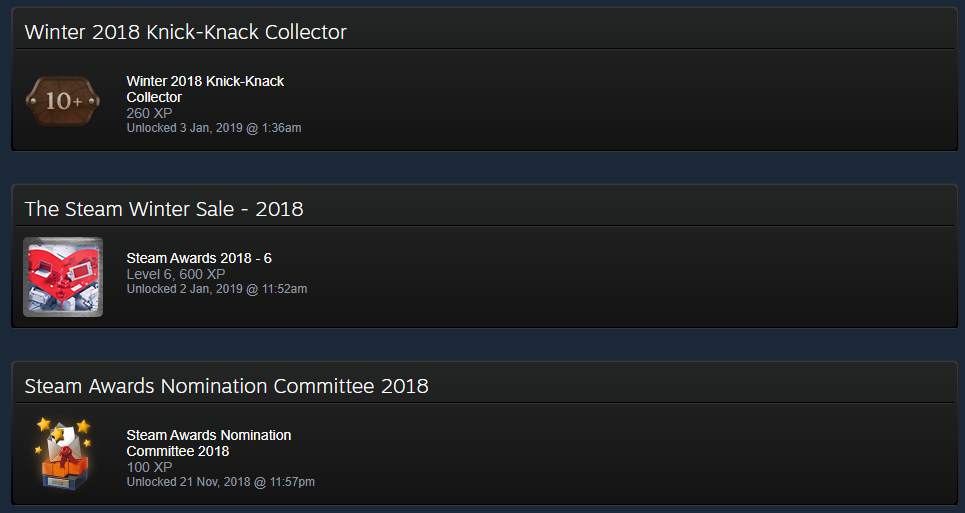Click the background gap between Winter Sale and Nomination cards
965x513 pixels.
(482, 344)
